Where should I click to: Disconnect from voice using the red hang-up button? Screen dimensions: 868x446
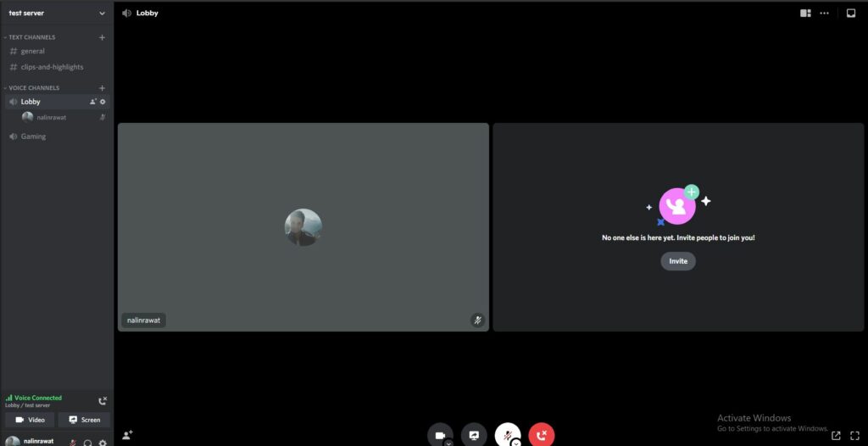click(542, 434)
